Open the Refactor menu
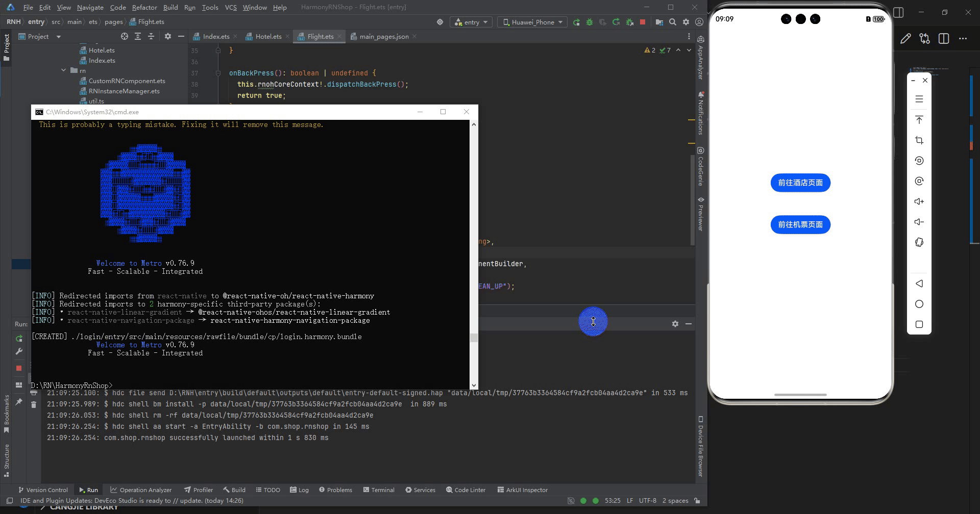This screenshot has width=980, height=514. click(144, 7)
